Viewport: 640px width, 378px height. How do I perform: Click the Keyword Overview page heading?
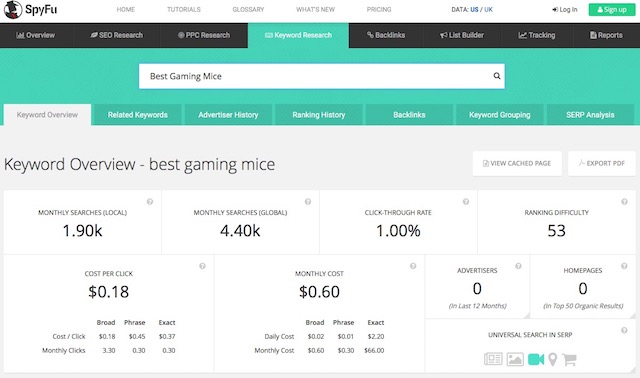[139, 165]
